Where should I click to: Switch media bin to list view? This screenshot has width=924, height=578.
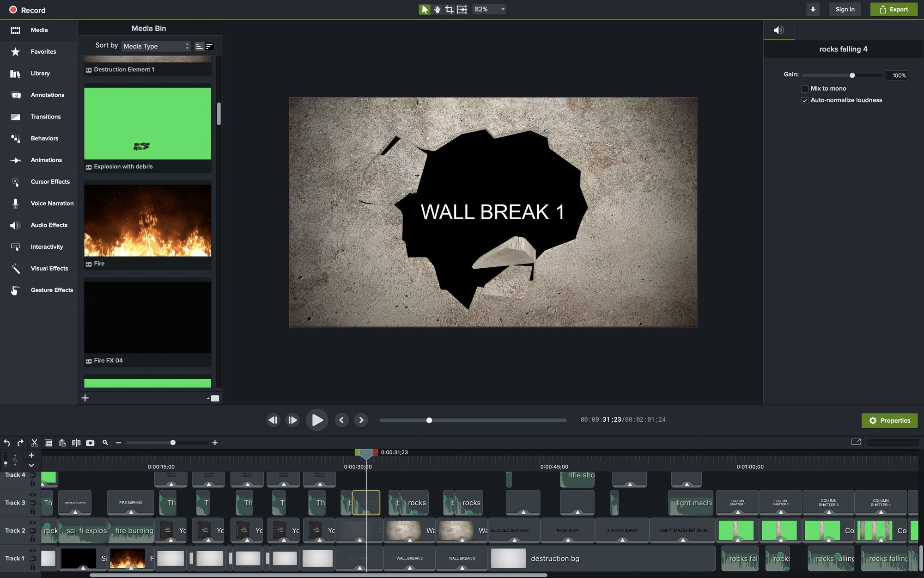tap(199, 46)
